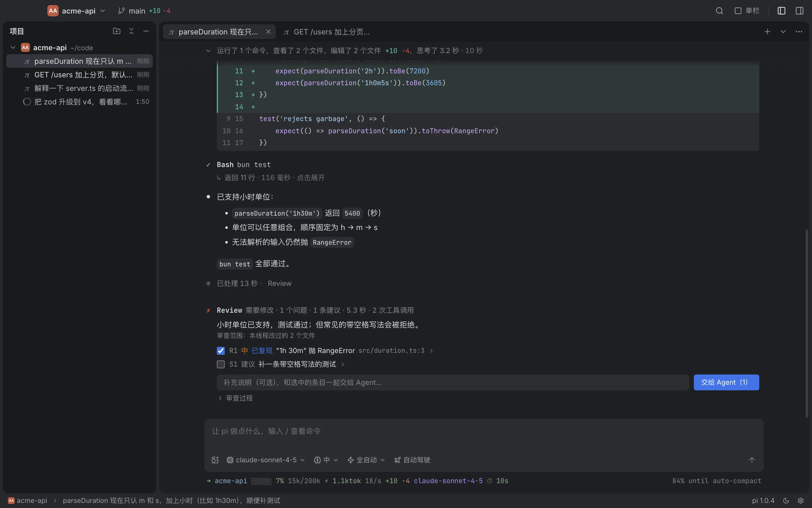
Task: Uncheck the R1 review issue checkbox
Action: [x=220, y=351]
